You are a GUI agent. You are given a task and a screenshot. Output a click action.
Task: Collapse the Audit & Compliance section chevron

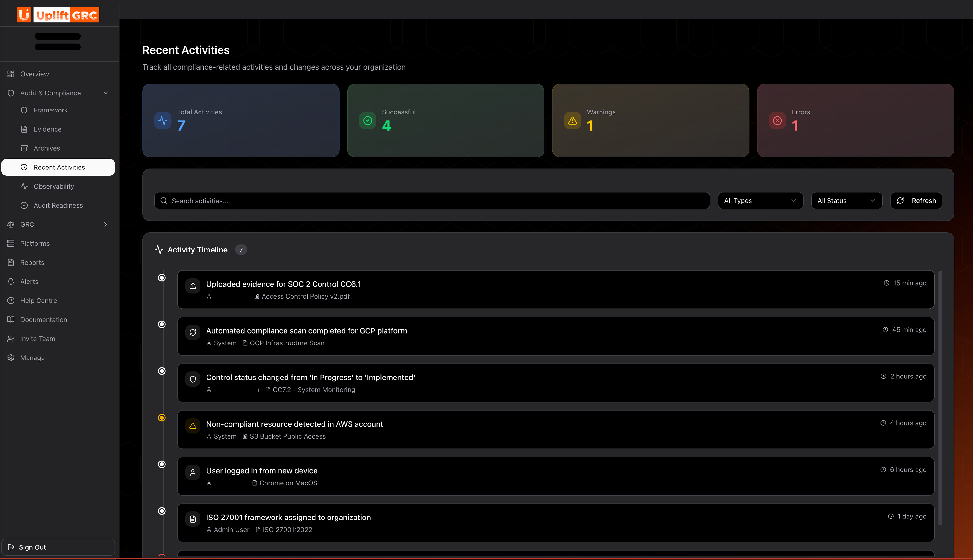pyautogui.click(x=106, y=93)
